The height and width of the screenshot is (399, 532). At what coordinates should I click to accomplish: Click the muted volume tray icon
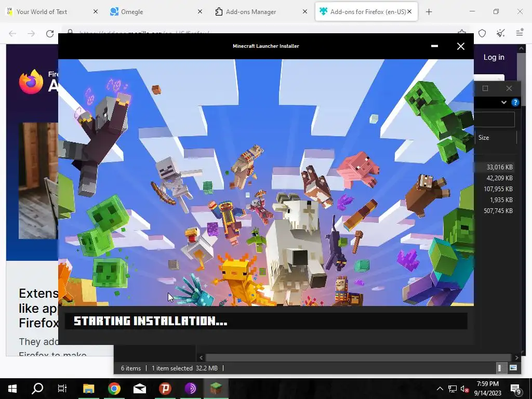click(x=464, y=389)
